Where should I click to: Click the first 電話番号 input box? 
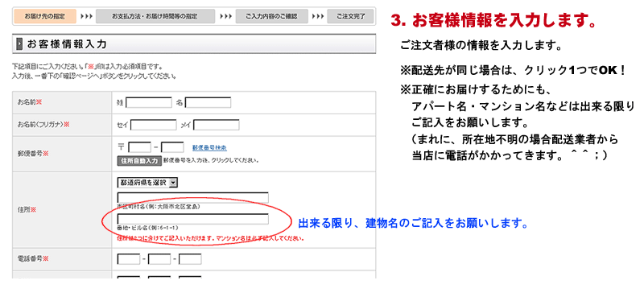click(x=129, y=259)
